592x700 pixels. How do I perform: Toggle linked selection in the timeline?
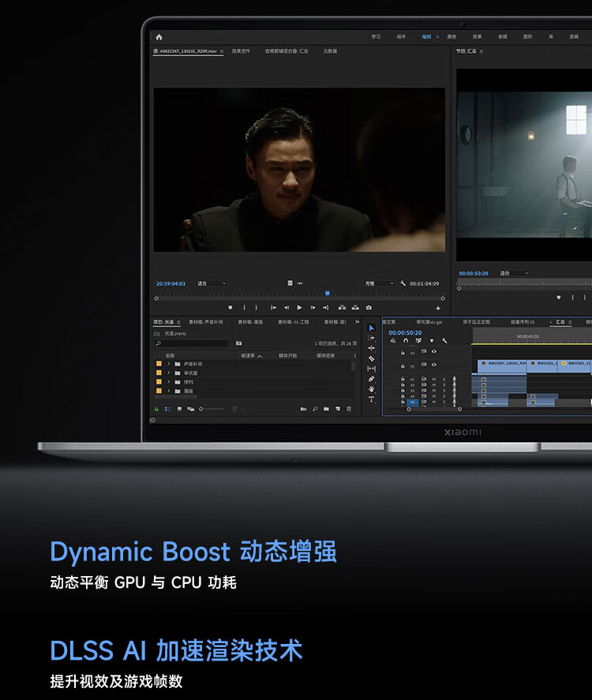pyautogui.click(x=419, y=341)
